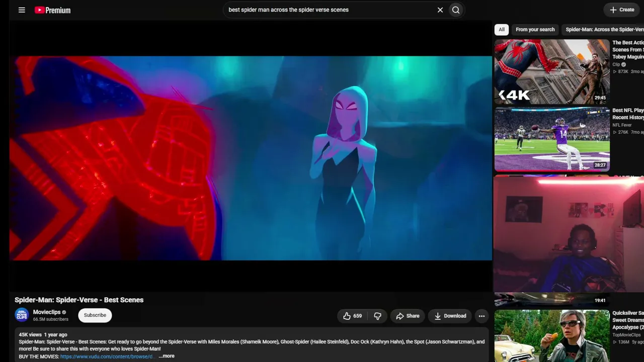Click the 45K views 1 year ago text
The image size is (644, 362).
pos(43,334)
